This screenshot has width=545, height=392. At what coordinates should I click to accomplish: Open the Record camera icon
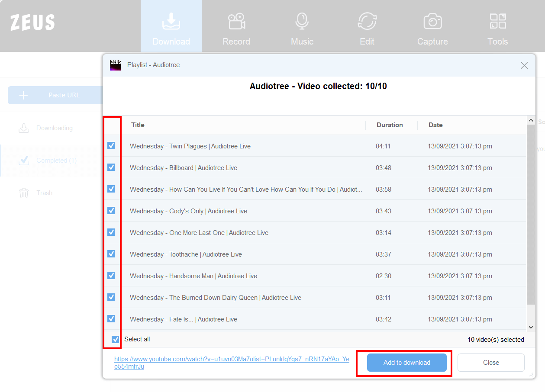point(236,21)
